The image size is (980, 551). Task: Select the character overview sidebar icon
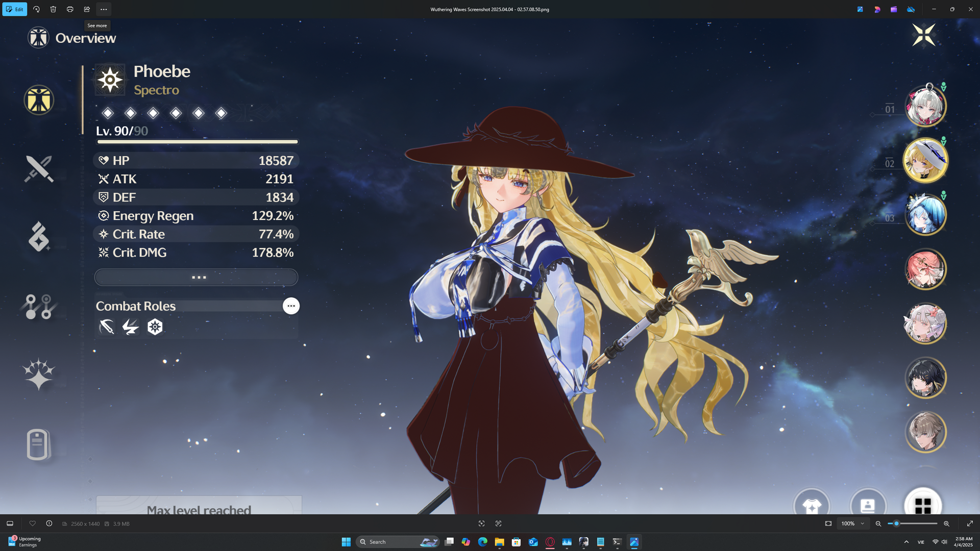[x=39, y=99]
